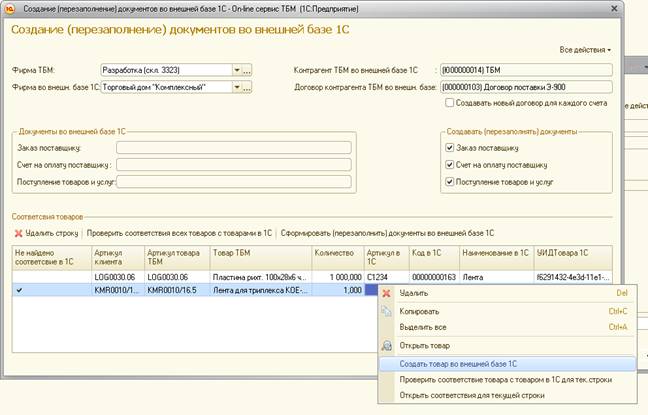
Task: Click the red X Удалить строку icon
Action: (x=18, y=234)
